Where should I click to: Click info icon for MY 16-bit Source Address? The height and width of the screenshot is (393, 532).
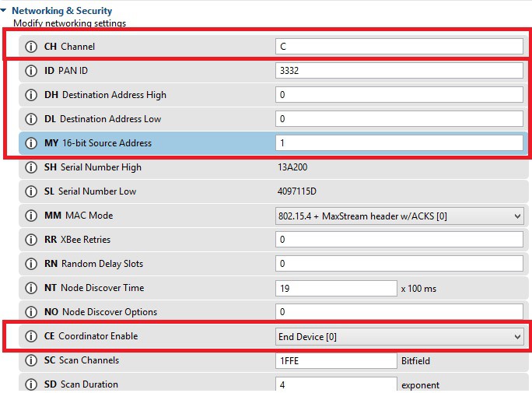tap(31, 143)
